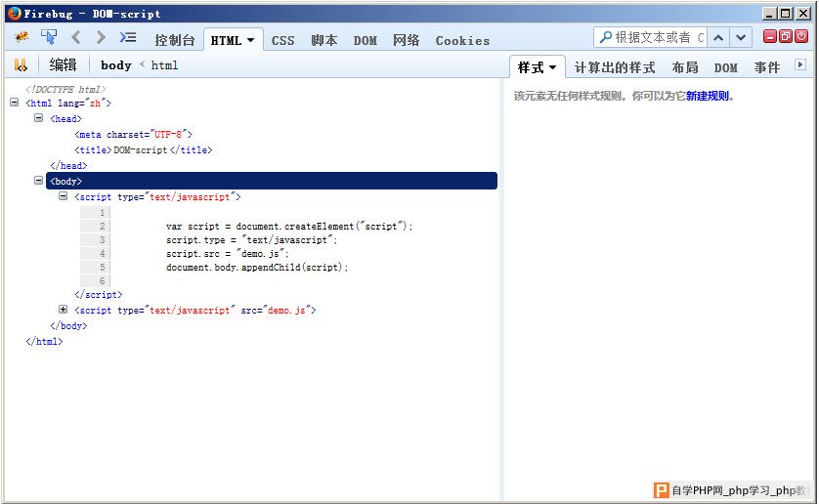
Task: Open Firebug in new window icon
Action: click(786, 36)
